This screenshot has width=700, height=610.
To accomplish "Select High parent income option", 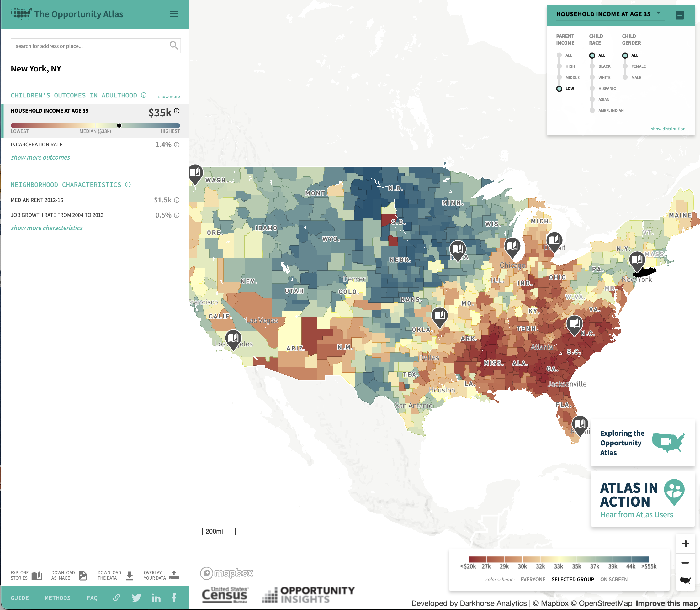I will (559, 66).
